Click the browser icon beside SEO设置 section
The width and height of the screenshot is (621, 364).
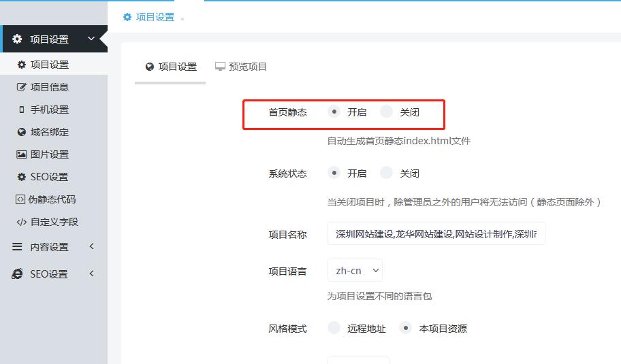tap(18, 274)
